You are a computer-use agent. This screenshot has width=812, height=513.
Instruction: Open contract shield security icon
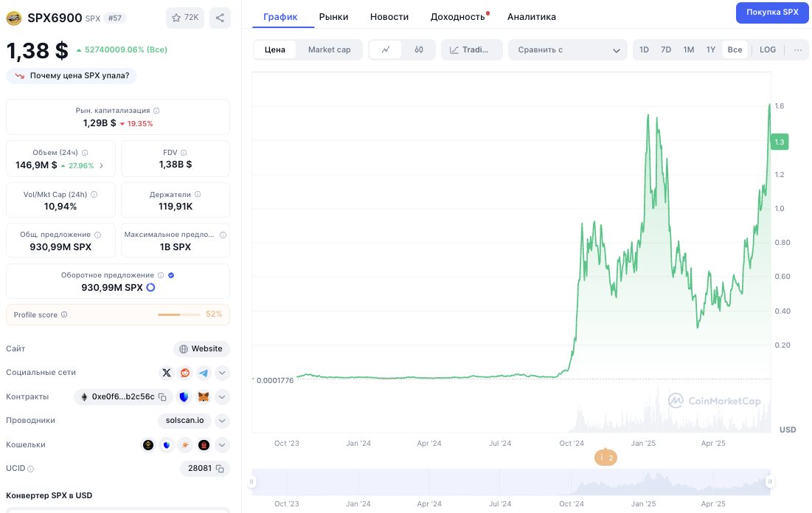(x=184, y=397)
